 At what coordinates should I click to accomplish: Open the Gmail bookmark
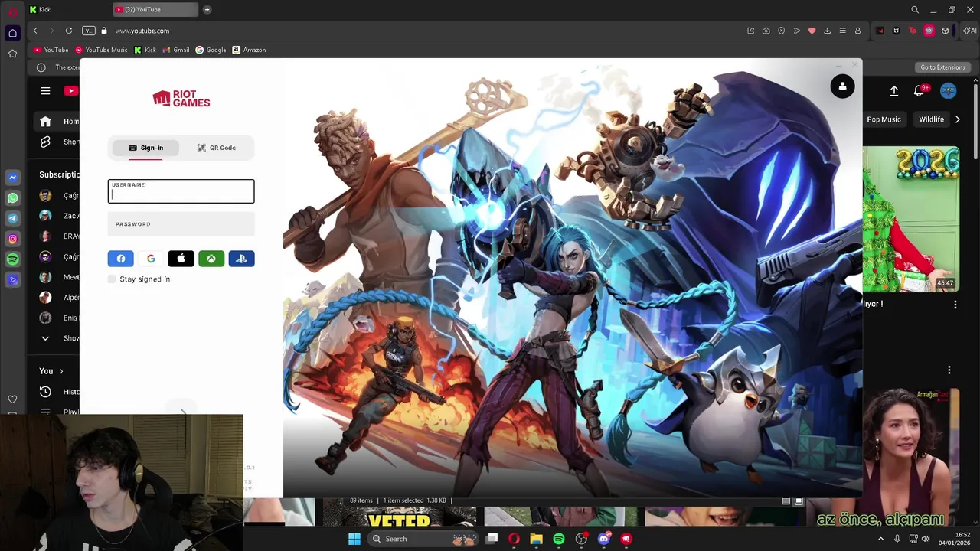coord(175,50)
